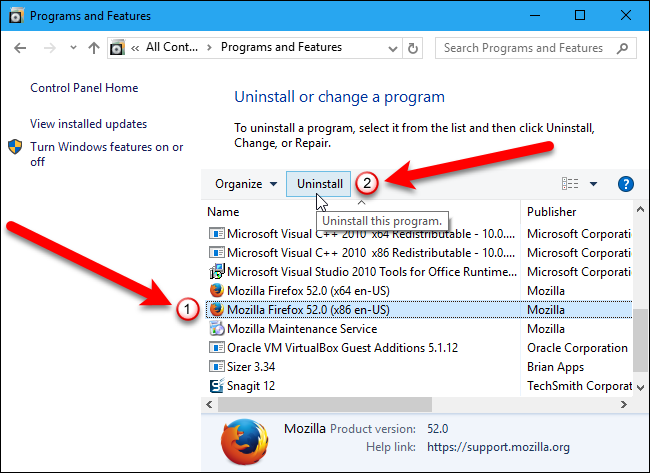This screenshot has height=473, width=650.
Task: Click the Oracle VM VirtualBox icon
Action: 216,347
